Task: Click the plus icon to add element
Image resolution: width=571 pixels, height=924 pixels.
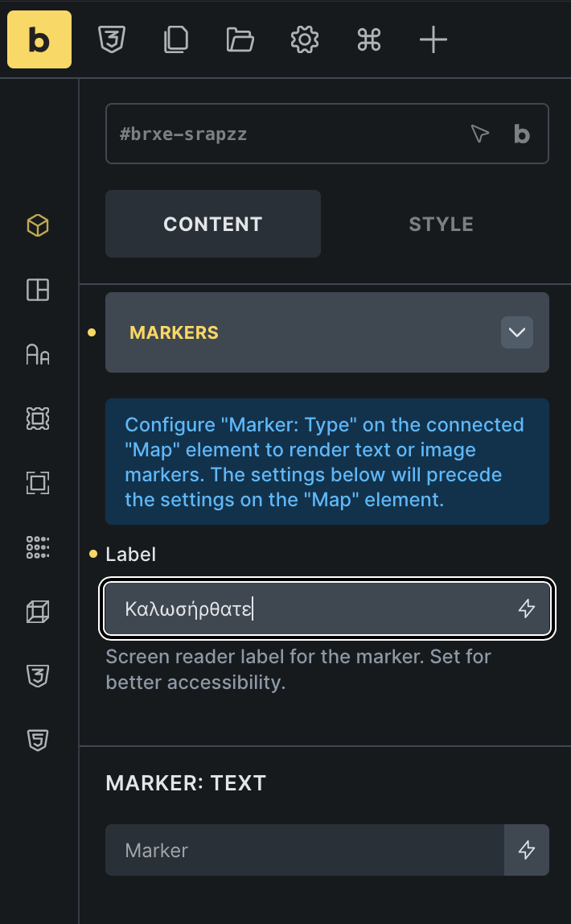Action: point(433,39)
